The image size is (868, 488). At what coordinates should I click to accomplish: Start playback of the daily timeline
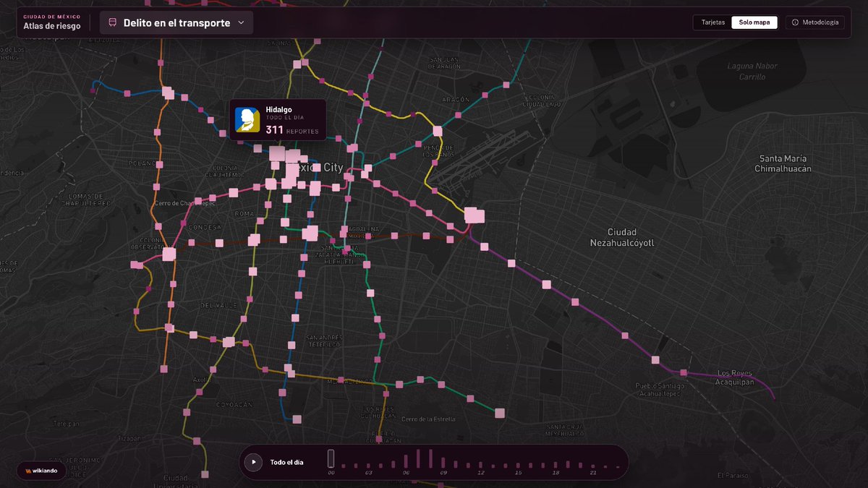click(x=253, y=461)
